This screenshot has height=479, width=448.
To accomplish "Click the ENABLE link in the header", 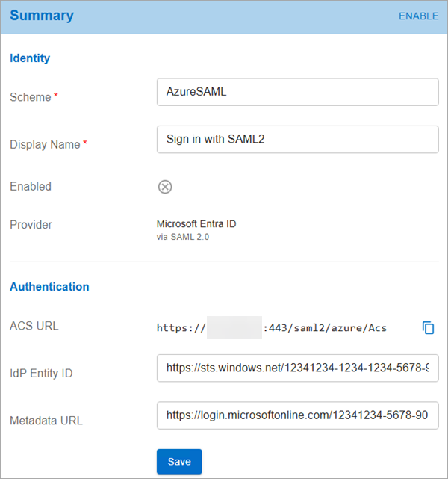I will 418,16.
